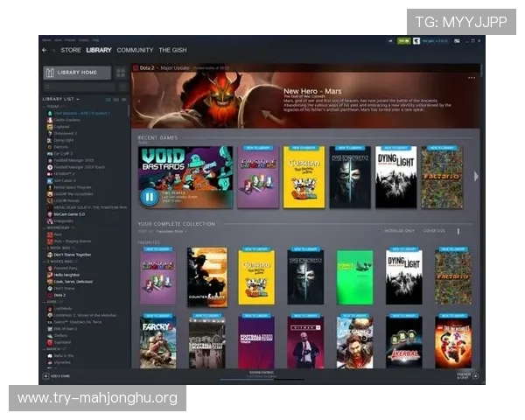Click the Add a Game plus icon

[x=46, y=376]
